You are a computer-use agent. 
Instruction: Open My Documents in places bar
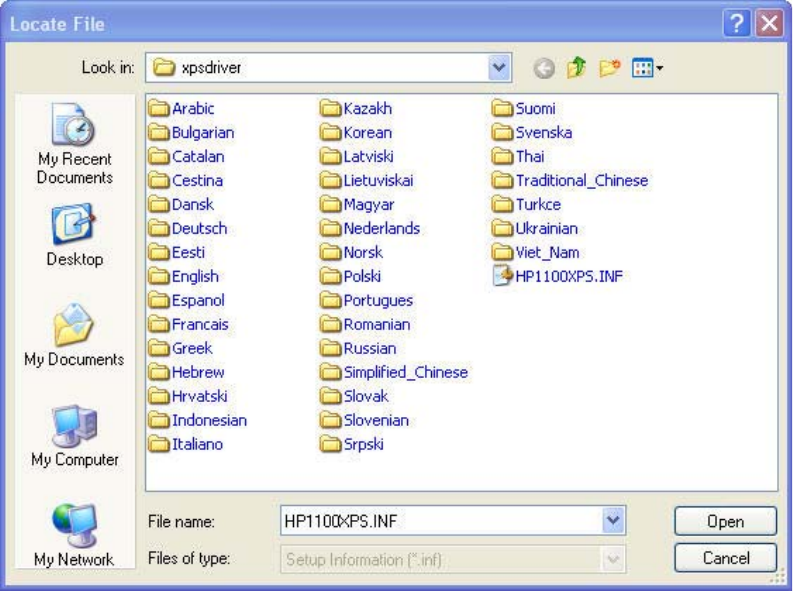[74, 334]
